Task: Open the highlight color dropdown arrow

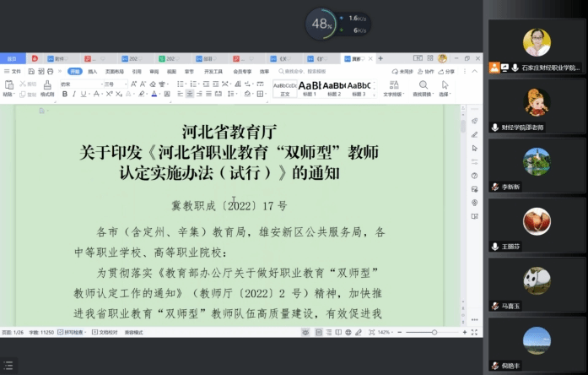Action: tap(145, 95)
